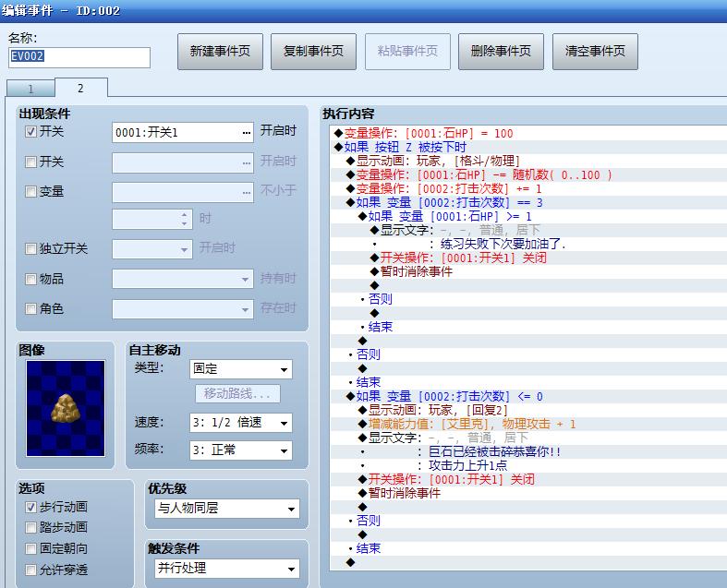Image resolution: width=727 pixels, height=588 pixels.
Task: Select line 变量操作 打击次数 += 1
Action: [x=528, y=189]
